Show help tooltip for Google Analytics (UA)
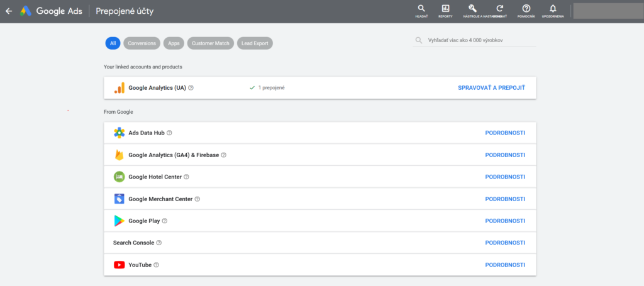 [x=191, y=88]
